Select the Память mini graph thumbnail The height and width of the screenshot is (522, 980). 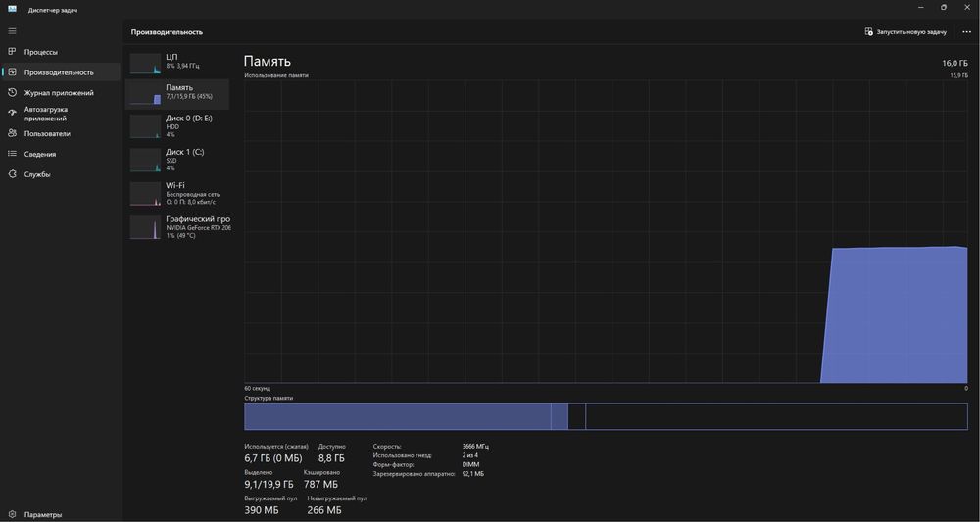[x=145, y=94]
